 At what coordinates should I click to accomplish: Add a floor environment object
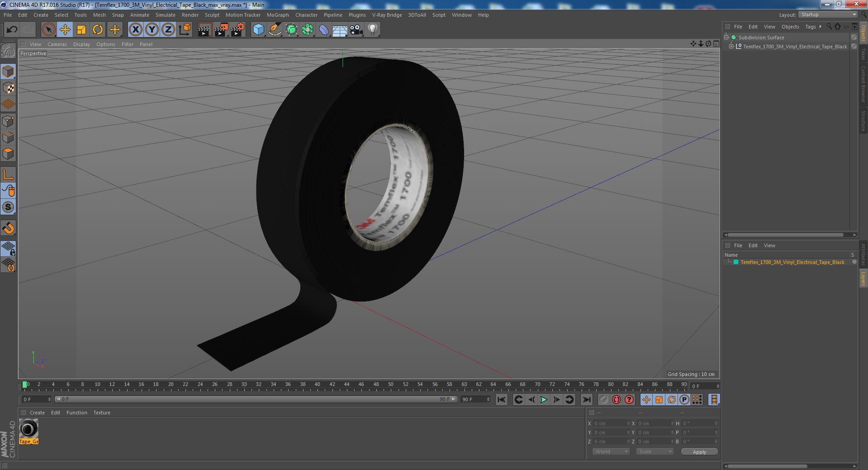tap(340, 30)
